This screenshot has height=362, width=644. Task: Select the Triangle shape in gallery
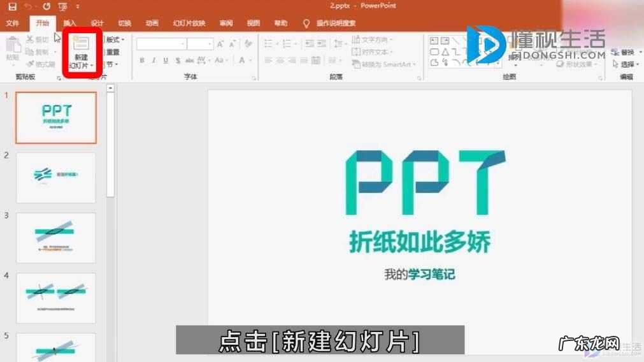point(445,52)
